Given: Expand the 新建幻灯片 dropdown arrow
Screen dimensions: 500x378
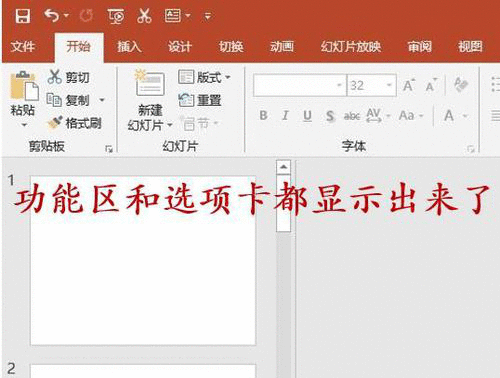Looking at the screenshot, I should point(169,125).
